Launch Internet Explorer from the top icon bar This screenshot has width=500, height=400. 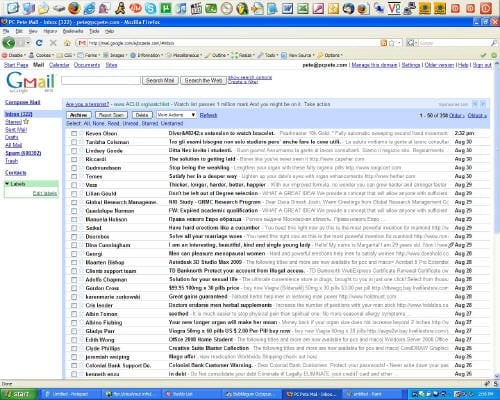(x=89, y=8)
